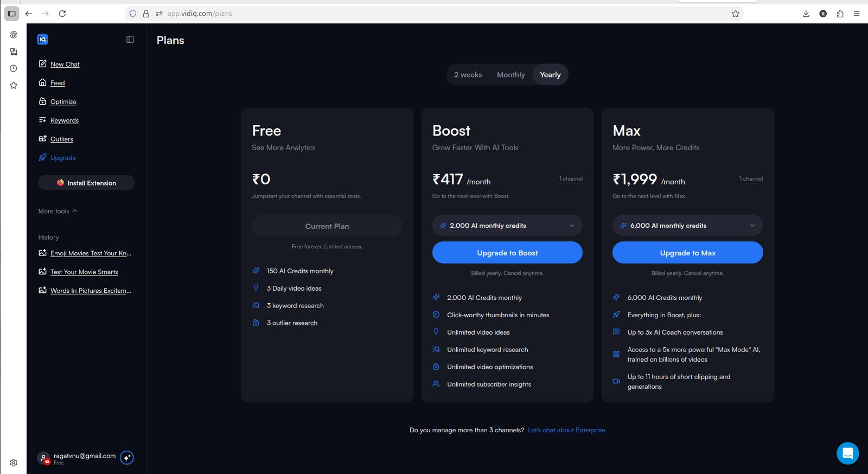Click the Boost plan 1 channel label
This screenshot has width=868, height=474.
(571, 178)
